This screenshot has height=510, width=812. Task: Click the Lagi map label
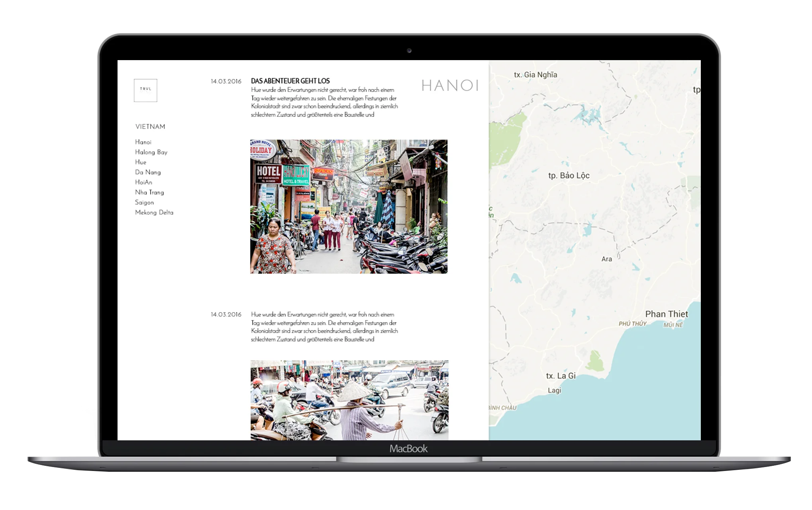point(554,390)
